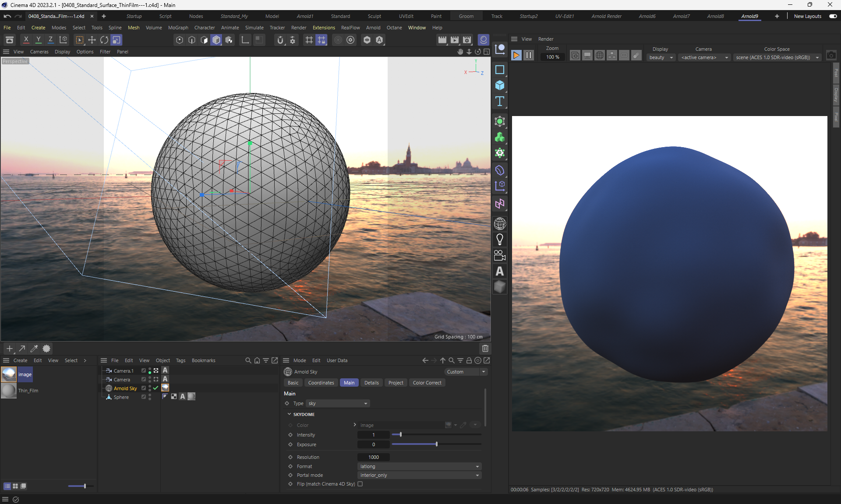The width and height of the screenshot is (841, 504).
Task: Select the Rotate tool in toolbar
Action: click(x=104, y=40)
